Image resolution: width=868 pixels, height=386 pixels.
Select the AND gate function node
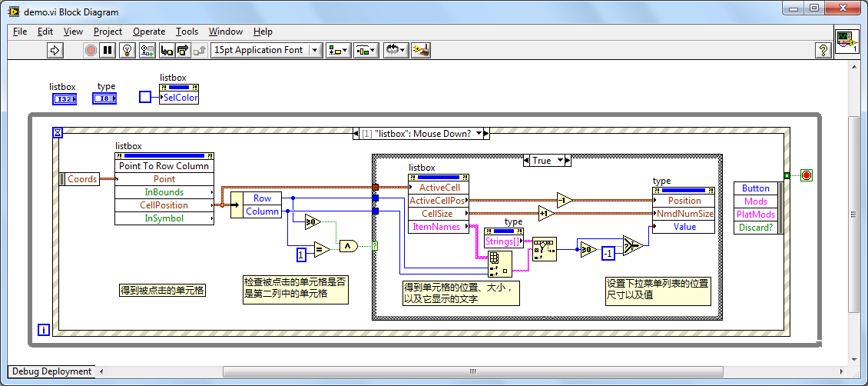tap(349, 246)
